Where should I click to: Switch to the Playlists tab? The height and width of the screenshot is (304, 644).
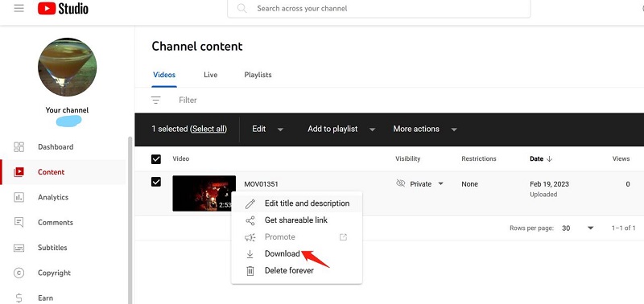[258, 75]
